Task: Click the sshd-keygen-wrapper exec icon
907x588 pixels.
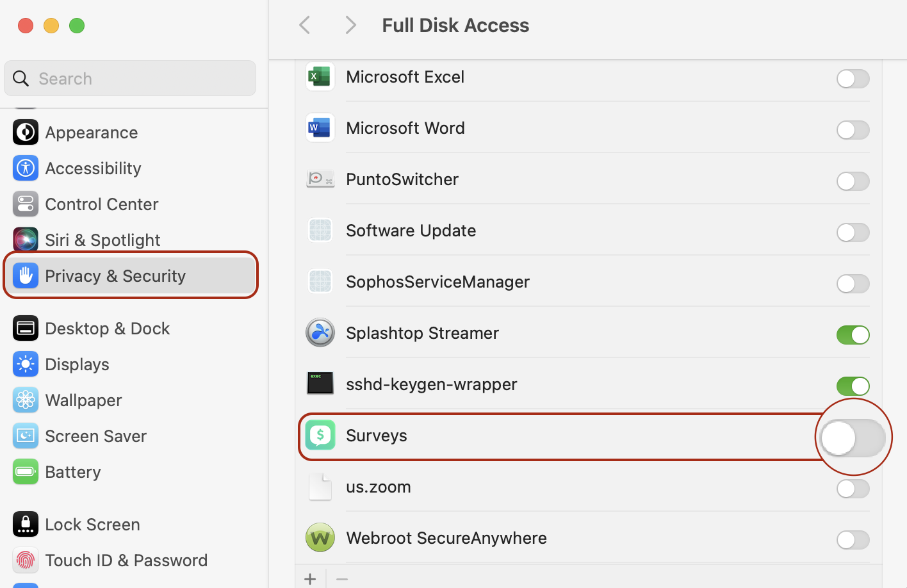Action: click(x=320, y=384)
